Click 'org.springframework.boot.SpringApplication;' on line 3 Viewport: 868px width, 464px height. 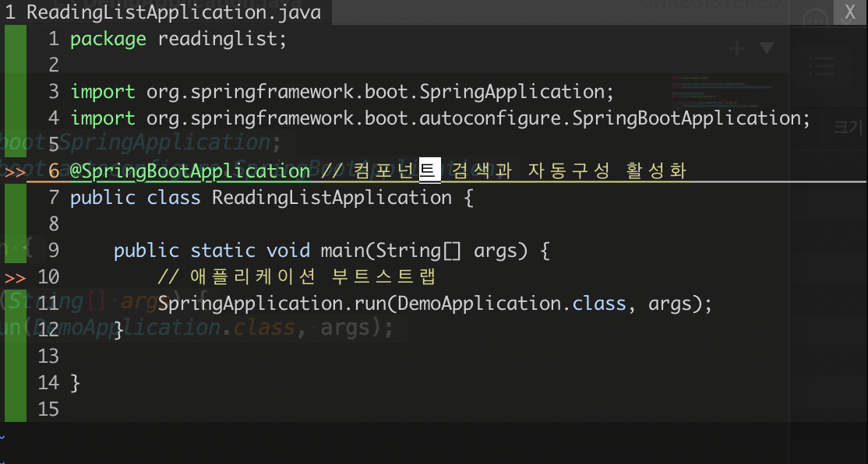[x=380, y=92]
